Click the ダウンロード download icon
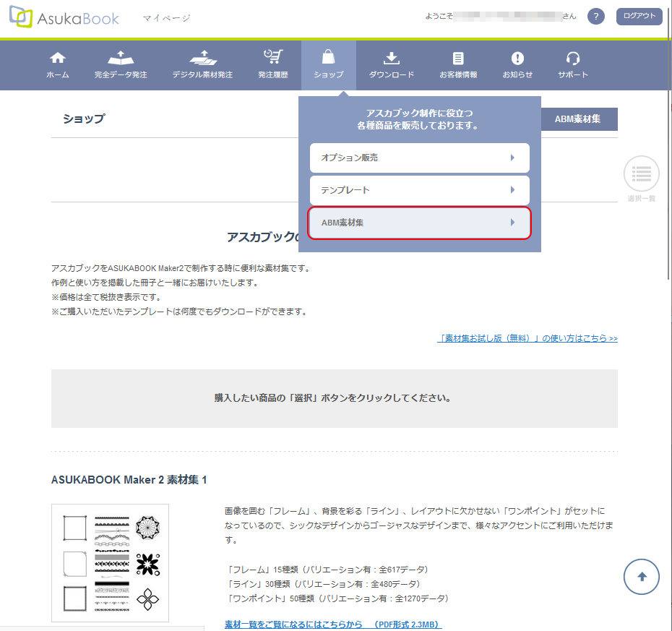This screenshot has width=672, height=631. tap(391, 59)
